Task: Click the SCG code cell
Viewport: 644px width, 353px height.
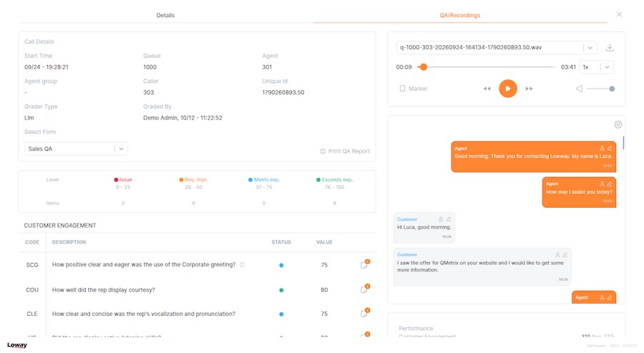Action: click(x=32, y=265)
